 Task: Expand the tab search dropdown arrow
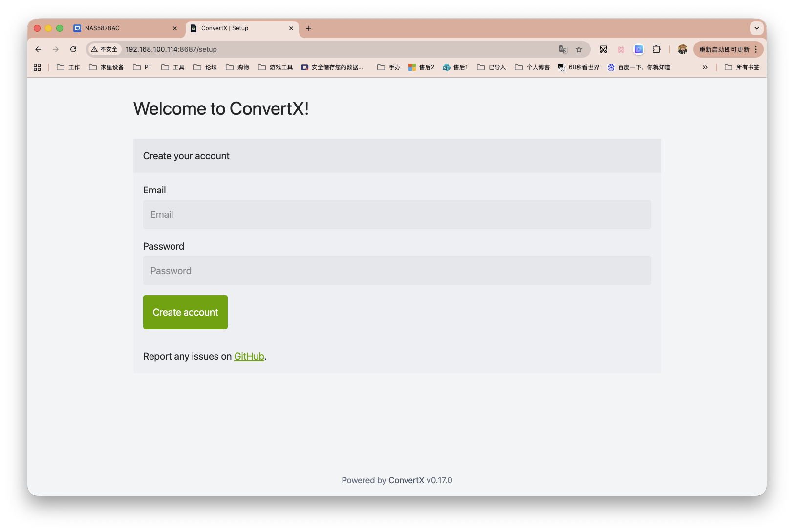756,28
